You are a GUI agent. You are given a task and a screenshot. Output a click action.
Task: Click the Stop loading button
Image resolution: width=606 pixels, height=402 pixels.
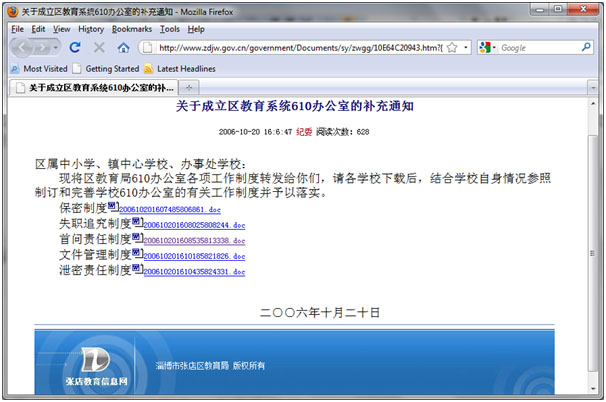click(99, 48)
